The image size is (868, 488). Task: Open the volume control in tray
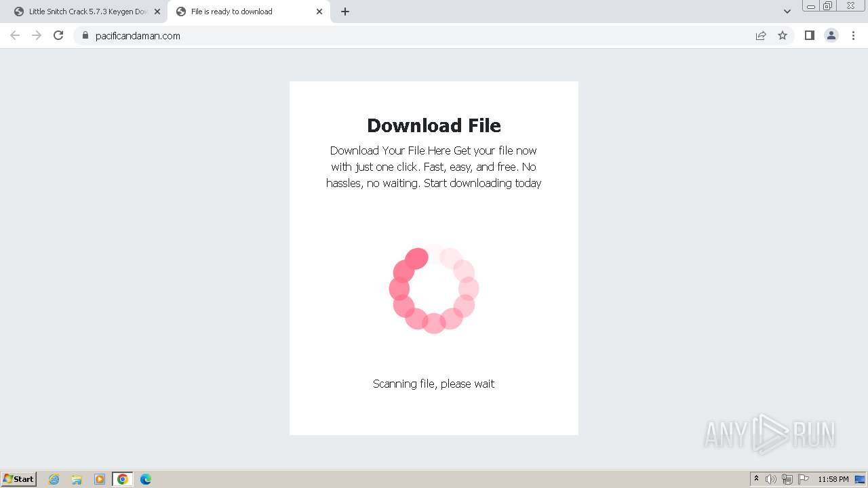point(771,479)
